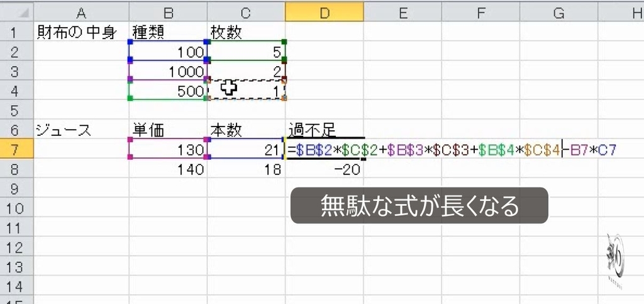644x304 pixels.
Task: Select column E header
Action: (402, 12)
